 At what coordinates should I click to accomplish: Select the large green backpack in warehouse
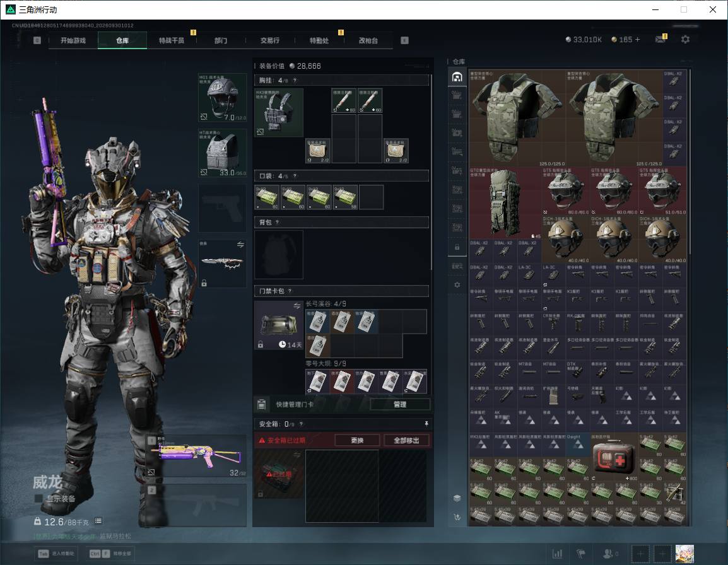505,203
